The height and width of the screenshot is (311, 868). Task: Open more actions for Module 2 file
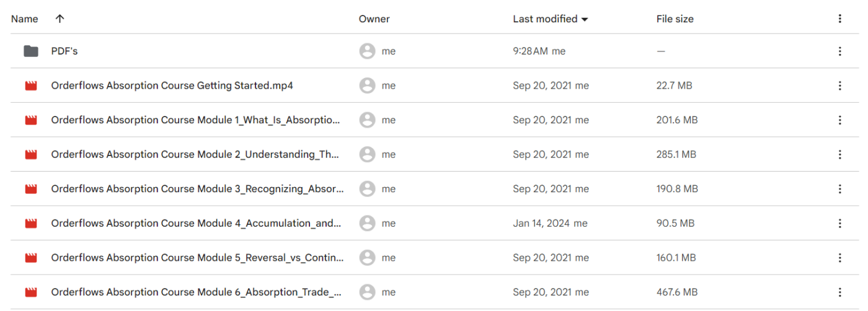(x=839, y=154)
